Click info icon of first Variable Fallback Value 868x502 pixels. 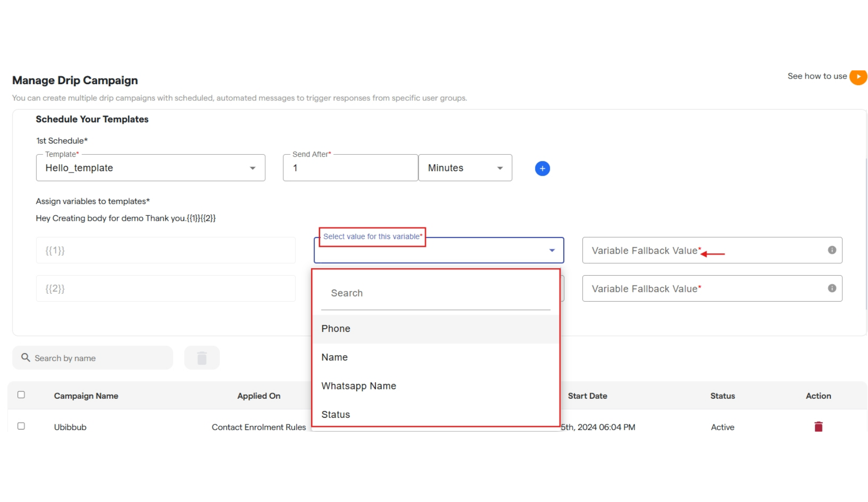point(832,250)
